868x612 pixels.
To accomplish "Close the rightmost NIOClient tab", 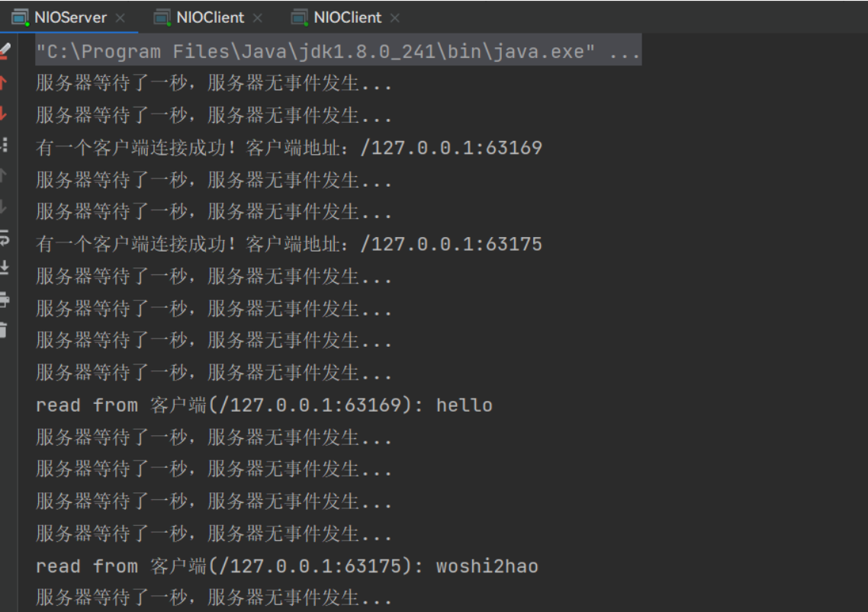I will coord(394,18).
